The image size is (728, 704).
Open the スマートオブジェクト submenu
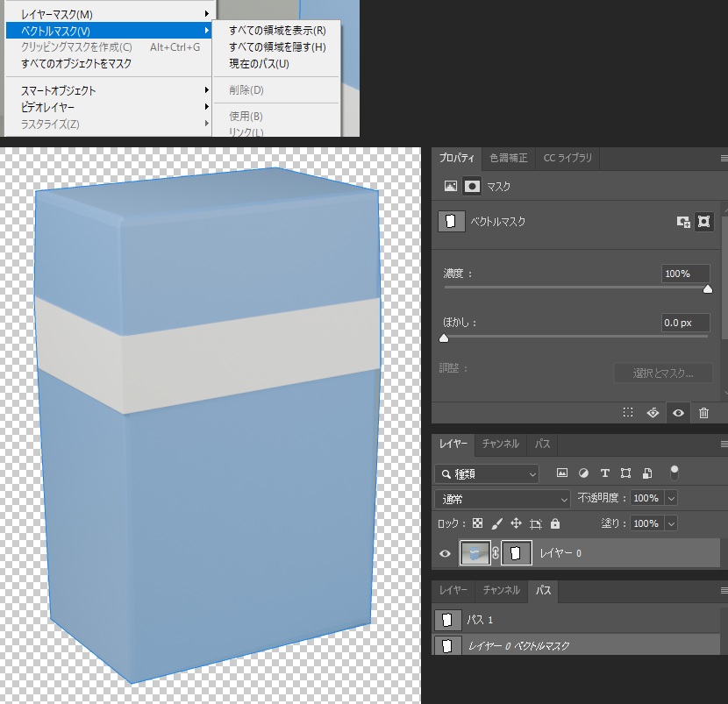[x=109, y=90]
